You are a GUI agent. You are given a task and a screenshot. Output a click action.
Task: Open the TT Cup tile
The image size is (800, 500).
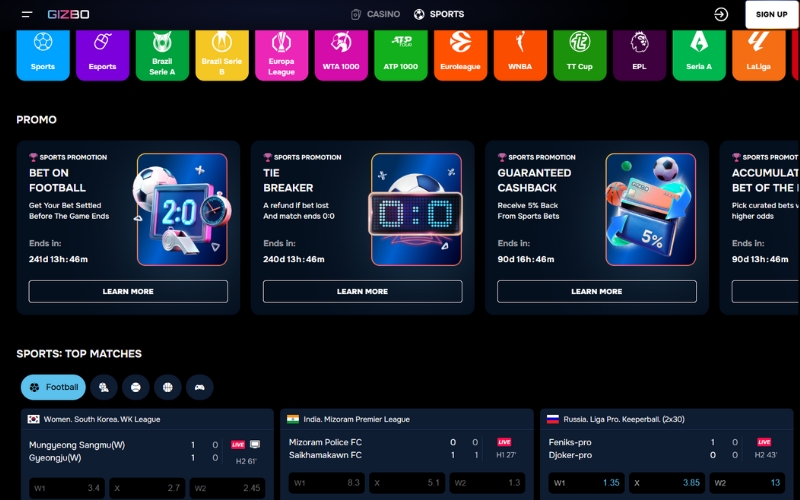tap(580, 55)
